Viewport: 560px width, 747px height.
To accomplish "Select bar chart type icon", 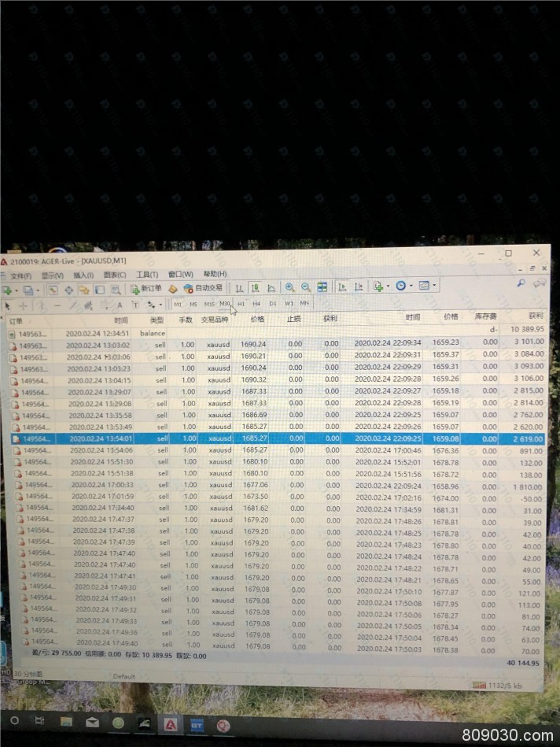I will [240, 288].
